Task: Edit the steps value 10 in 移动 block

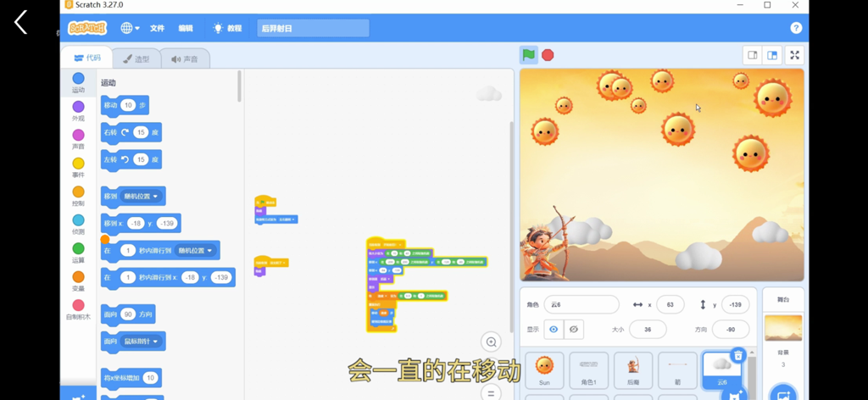Action: [128, 105]
